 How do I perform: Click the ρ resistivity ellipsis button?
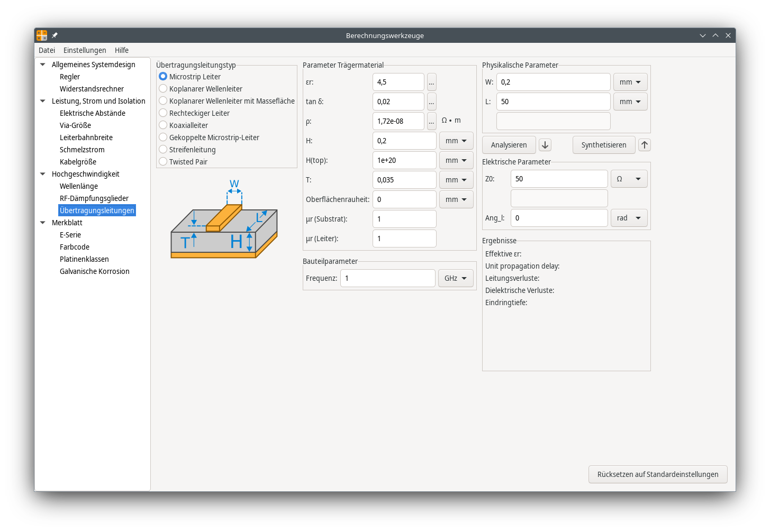pyautogui.click(x=432, y=122)
